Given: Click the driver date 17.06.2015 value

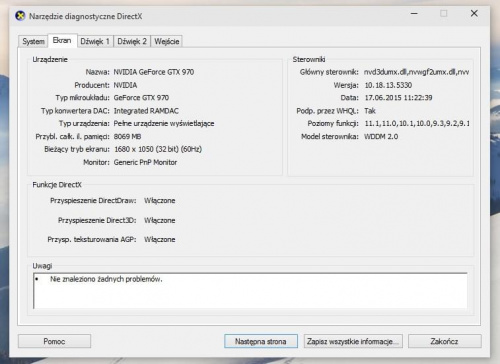Looking at the screenshot, I should click(398, 98).
